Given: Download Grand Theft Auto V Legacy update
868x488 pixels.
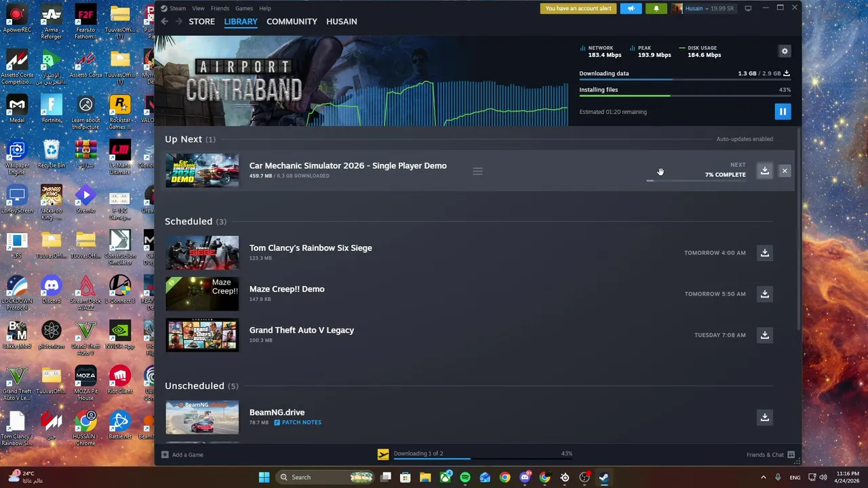Looking at the screenshot, I should pos(764,335).
